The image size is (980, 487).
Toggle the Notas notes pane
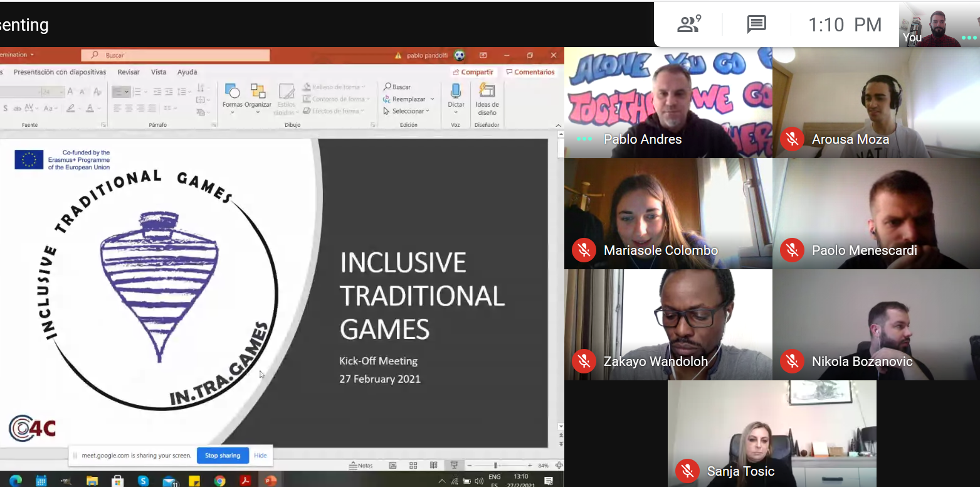click(361, 465)
